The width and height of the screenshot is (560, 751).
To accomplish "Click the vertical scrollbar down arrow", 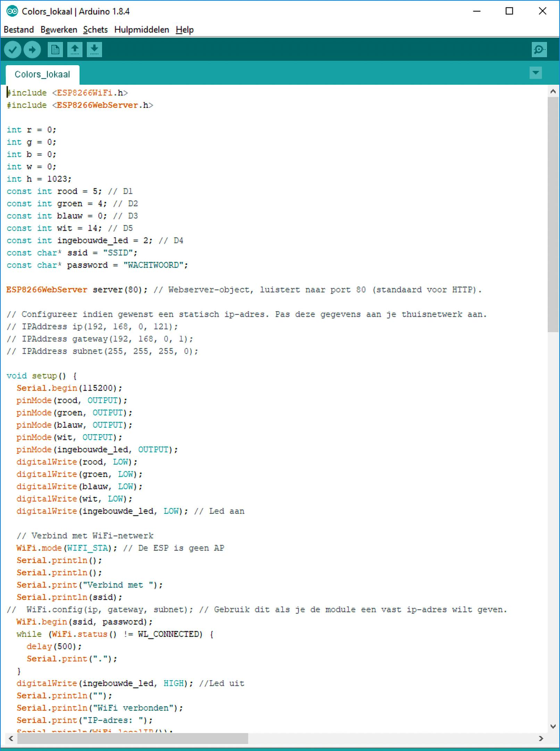I will point(553,726).
